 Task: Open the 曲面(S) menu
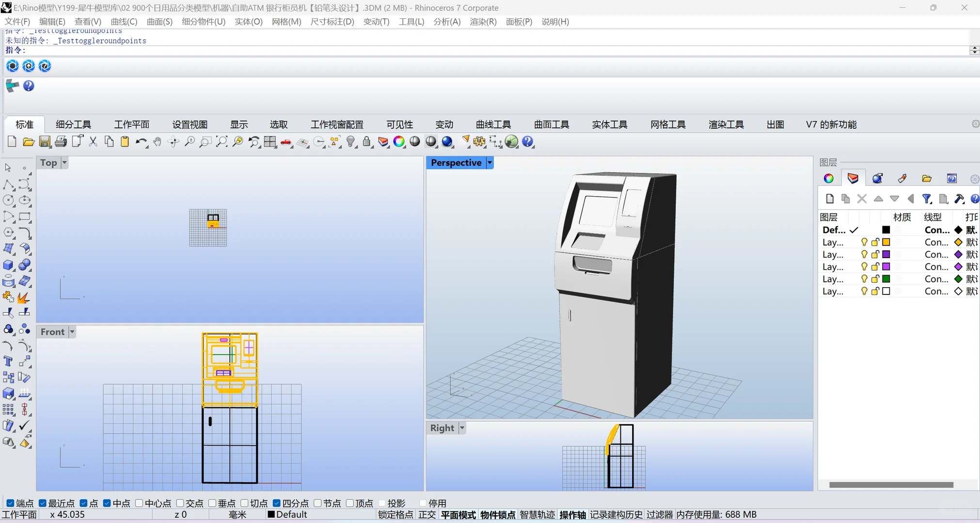(x=159, y=21)
